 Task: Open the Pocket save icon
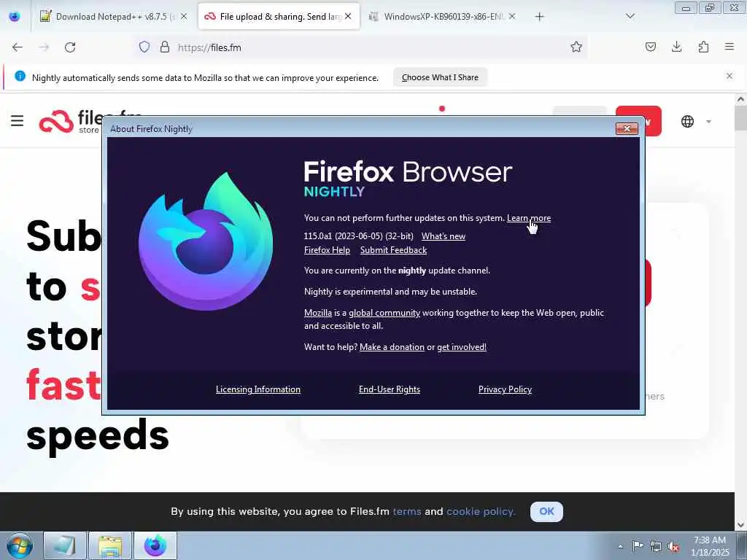point(650,47)
